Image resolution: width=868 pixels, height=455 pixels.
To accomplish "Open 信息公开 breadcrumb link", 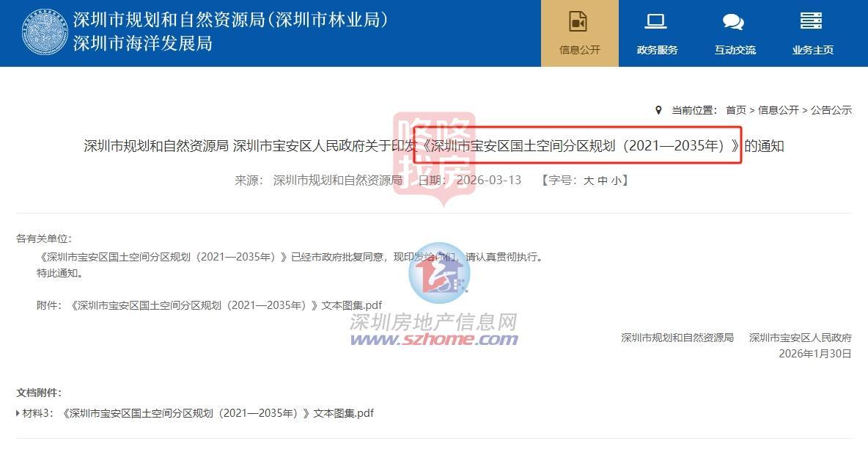I will click(779, 110).
